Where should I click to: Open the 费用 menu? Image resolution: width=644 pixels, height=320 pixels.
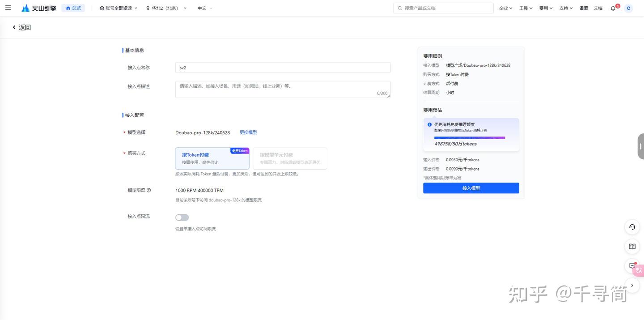coord(546,8)
